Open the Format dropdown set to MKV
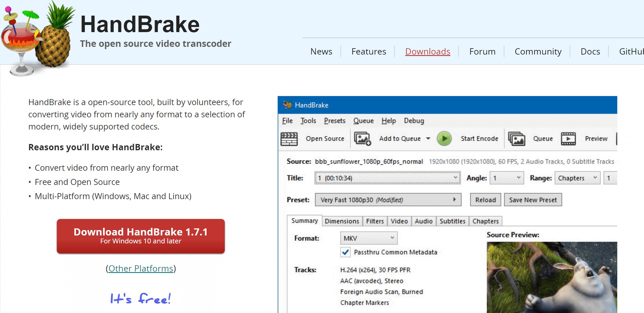 point(369,238)
